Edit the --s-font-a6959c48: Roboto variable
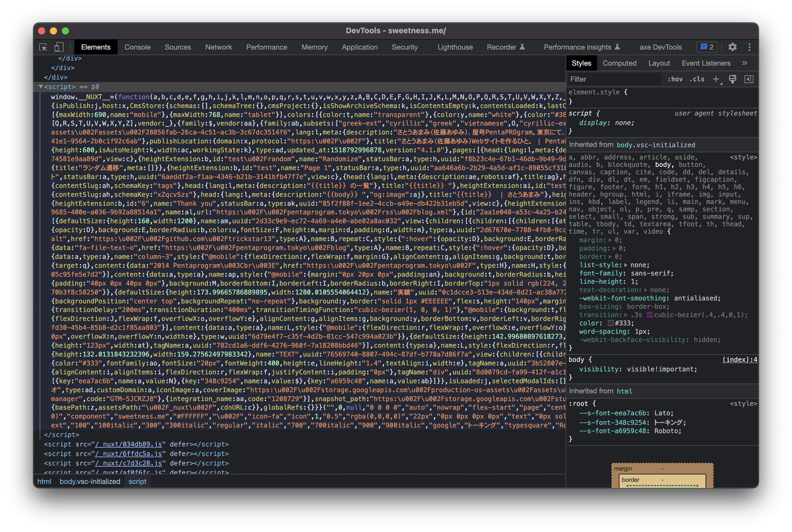The height and width of the screenshot is (532, 792). 630,431
